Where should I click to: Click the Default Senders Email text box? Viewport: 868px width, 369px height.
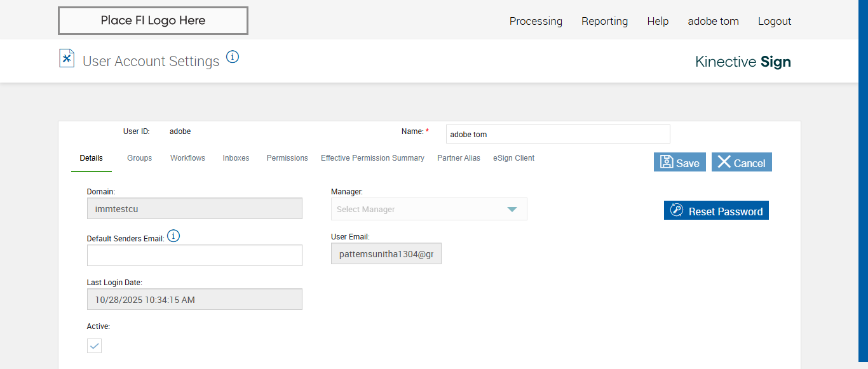[194, 255]
